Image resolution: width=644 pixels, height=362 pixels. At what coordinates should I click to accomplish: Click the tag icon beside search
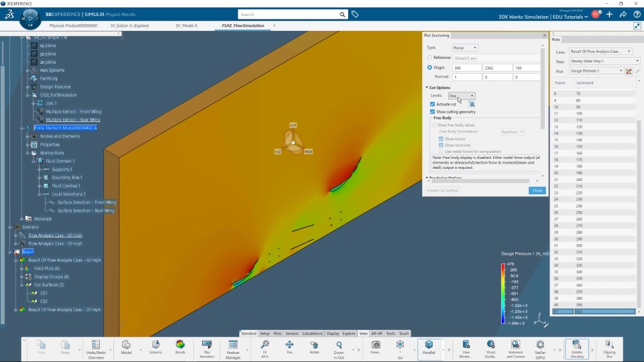[x=355, y=14]
